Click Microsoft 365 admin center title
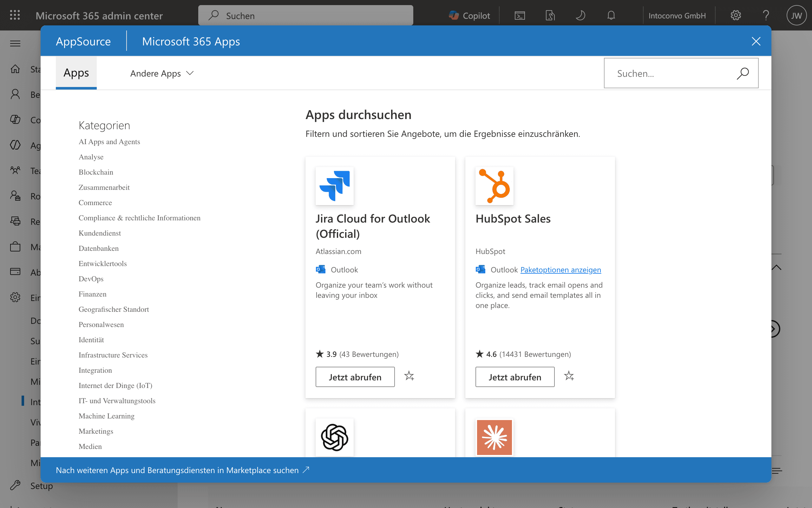This screenshot has height=508, width=812. [x=99, y=16]
